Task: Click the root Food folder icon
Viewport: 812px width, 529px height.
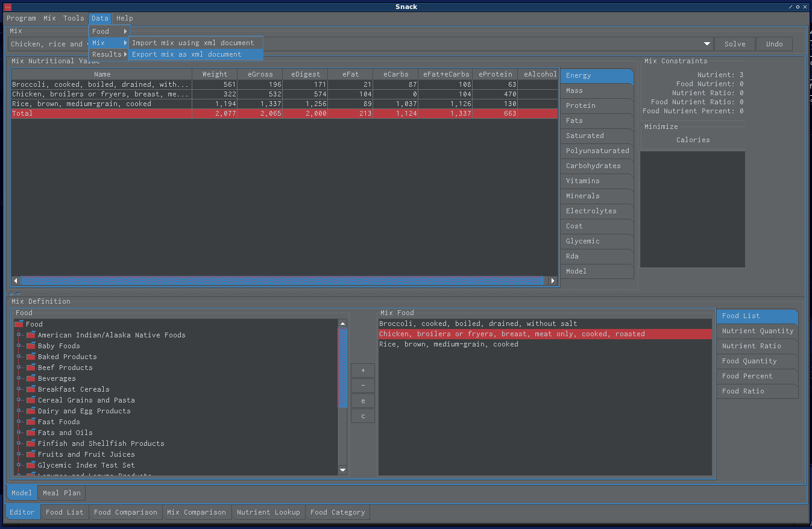Action: 19,324
